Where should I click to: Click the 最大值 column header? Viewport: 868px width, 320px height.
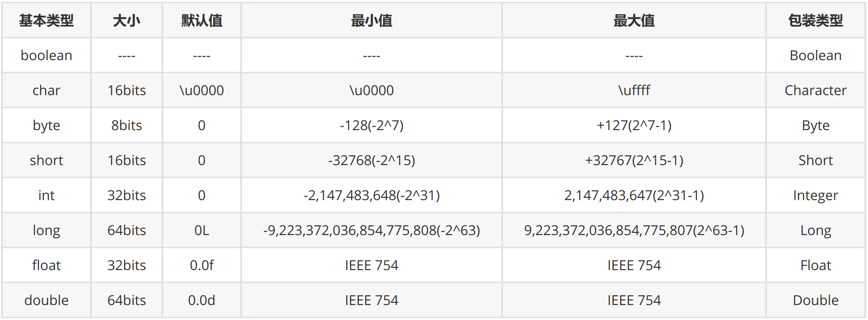pos(634,20)
